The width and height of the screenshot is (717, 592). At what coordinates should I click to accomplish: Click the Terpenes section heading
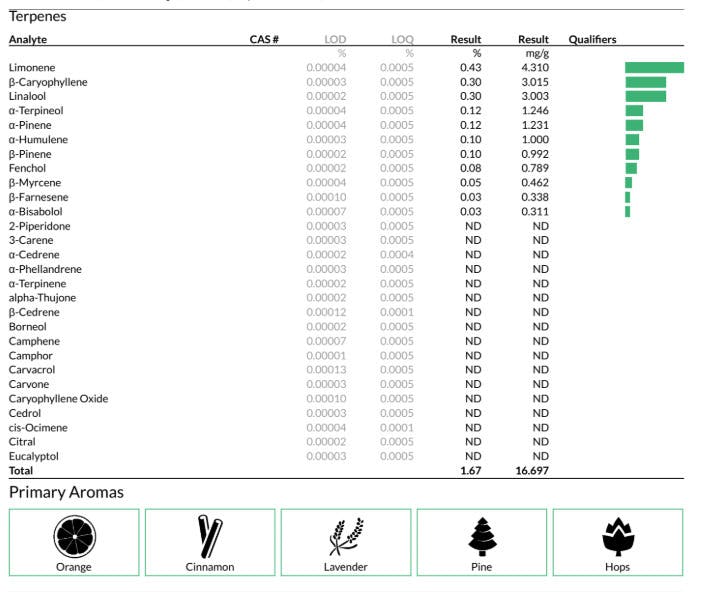coord(38,16)
